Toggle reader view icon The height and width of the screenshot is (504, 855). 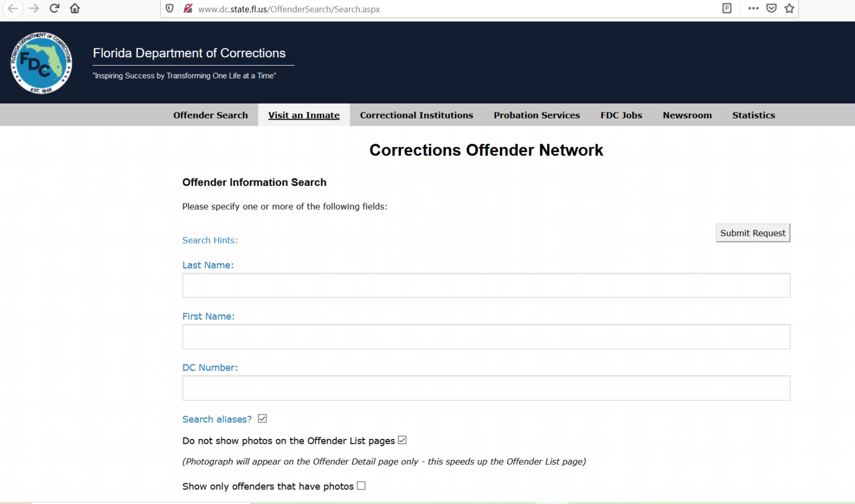click(x=726, y=8)
